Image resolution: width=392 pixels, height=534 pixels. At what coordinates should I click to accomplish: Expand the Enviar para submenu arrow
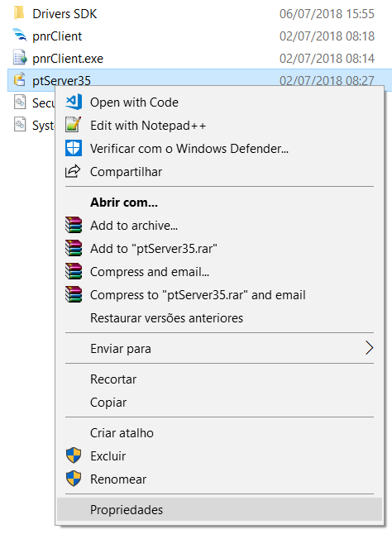click(x=369, y=348)
